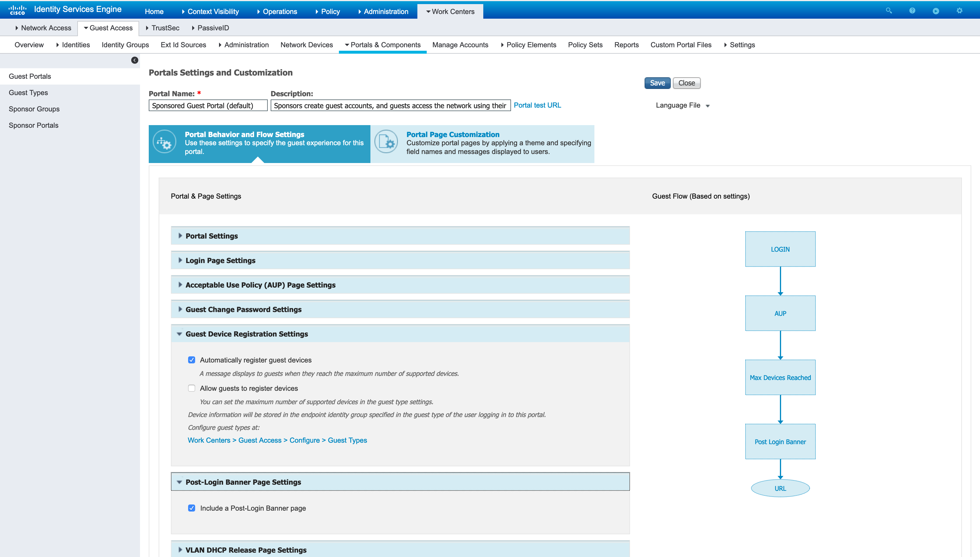Screen dimensions: 980x557
Task: Uncheck Automatically register guest devices
Action: tap(192, 360)
